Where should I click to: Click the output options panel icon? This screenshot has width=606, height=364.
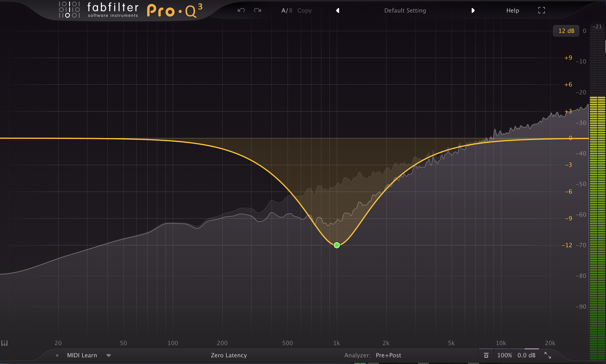(x=486, y=355)
